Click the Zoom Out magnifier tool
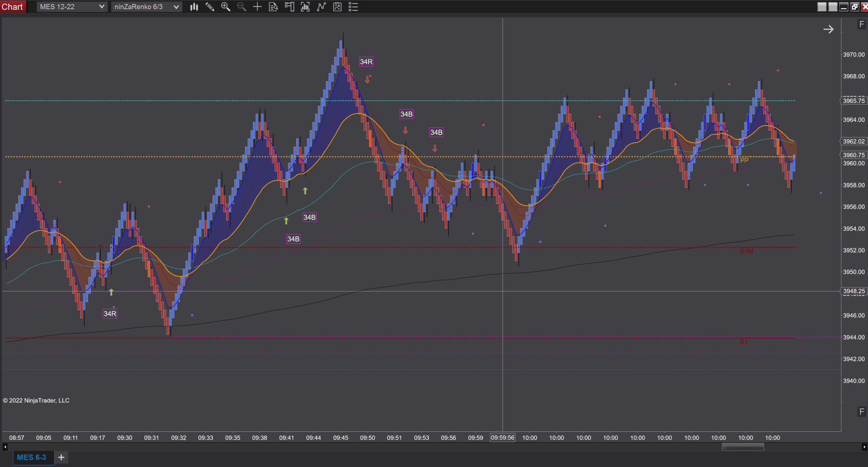The width and height of the screenshot is (868, 467). click(241, 7)
